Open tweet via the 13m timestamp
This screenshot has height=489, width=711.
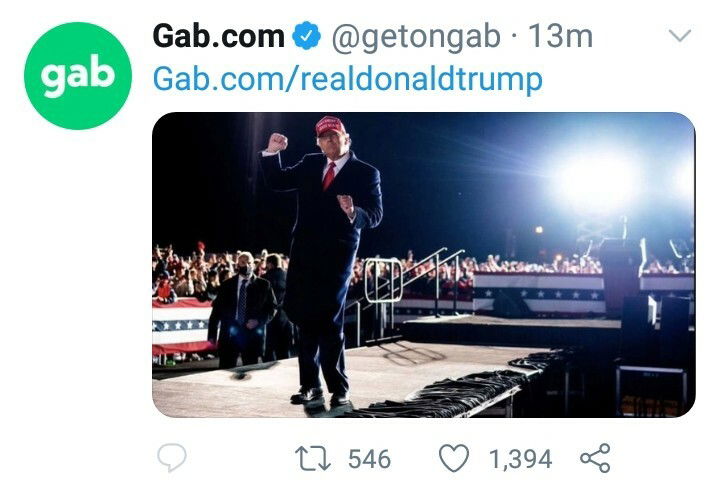point(560,37)
